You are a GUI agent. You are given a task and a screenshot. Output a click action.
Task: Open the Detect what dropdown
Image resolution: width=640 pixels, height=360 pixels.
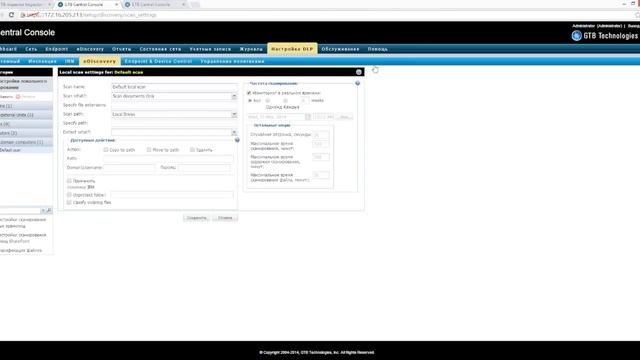point(234,132)
